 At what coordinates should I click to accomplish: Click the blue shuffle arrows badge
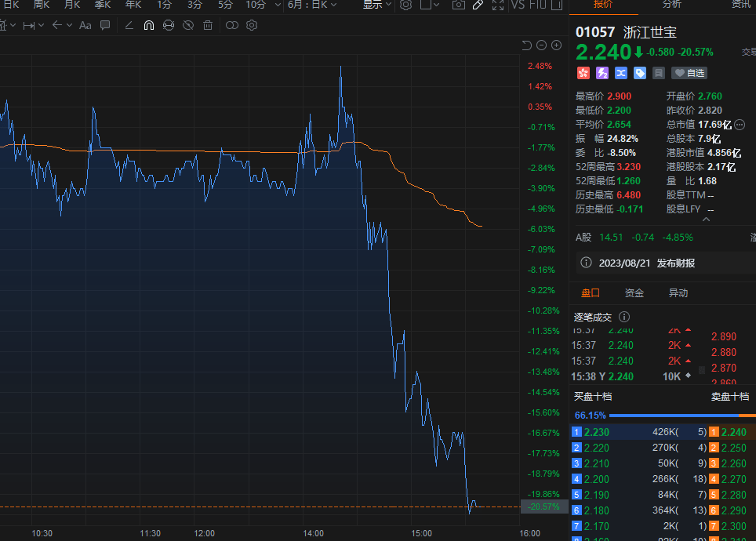[621, 73]
